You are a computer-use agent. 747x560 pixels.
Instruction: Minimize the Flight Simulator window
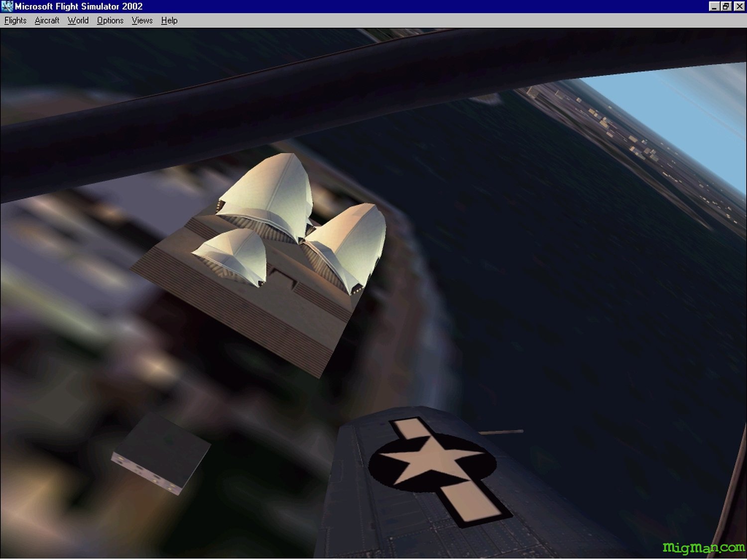click(x=714, y=6)
